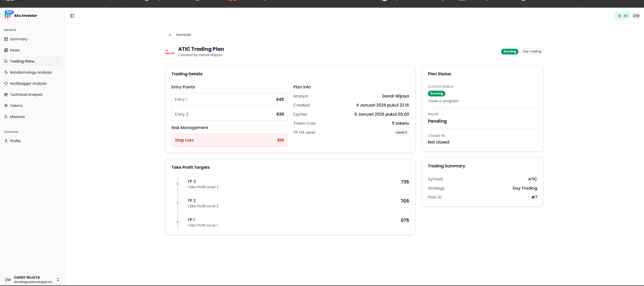Open News via its sidebar icon
644x286 pixels.
[x=6, y=50]
